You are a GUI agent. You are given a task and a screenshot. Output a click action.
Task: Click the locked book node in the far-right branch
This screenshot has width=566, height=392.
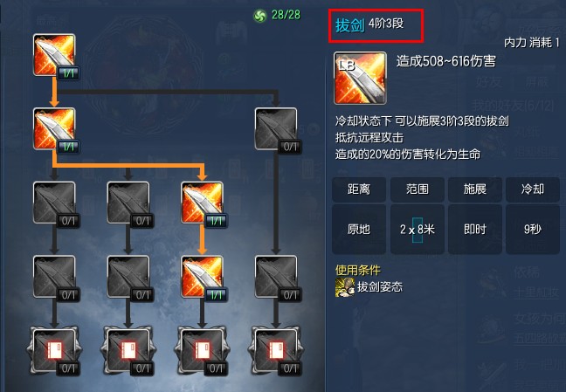[x=276, y=350]
